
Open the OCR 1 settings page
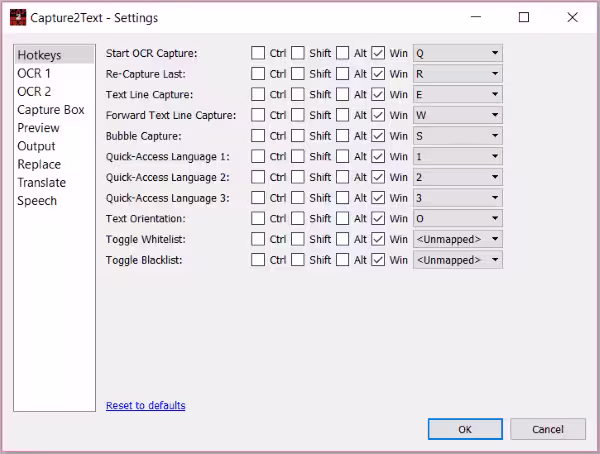click(x=54, y=73)
